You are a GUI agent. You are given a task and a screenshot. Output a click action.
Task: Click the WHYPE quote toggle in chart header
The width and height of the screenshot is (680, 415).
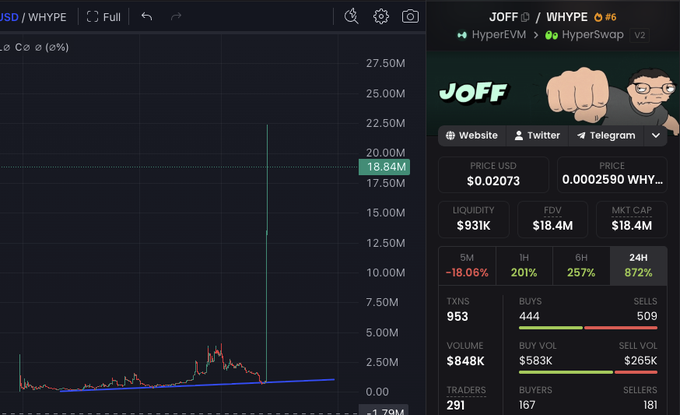(x=47, y=17)
